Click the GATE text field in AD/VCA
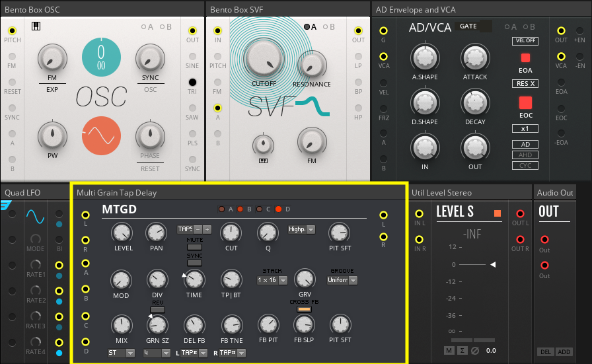 tap(473, 26)
